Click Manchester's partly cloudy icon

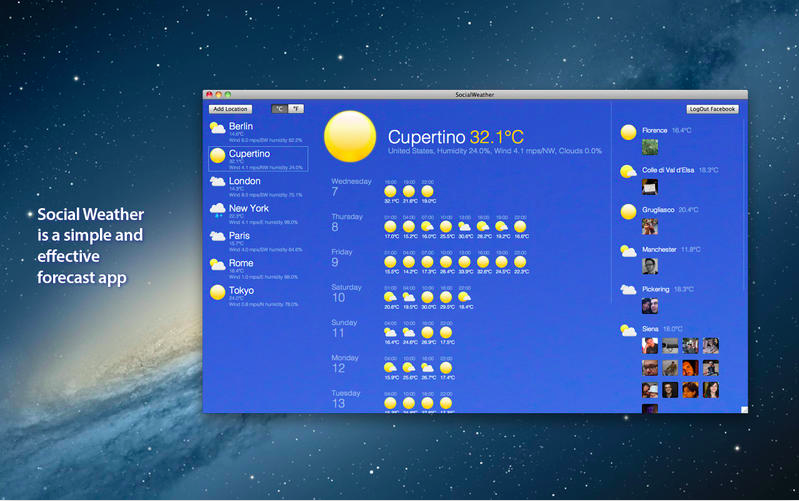(x=628, y=251)
